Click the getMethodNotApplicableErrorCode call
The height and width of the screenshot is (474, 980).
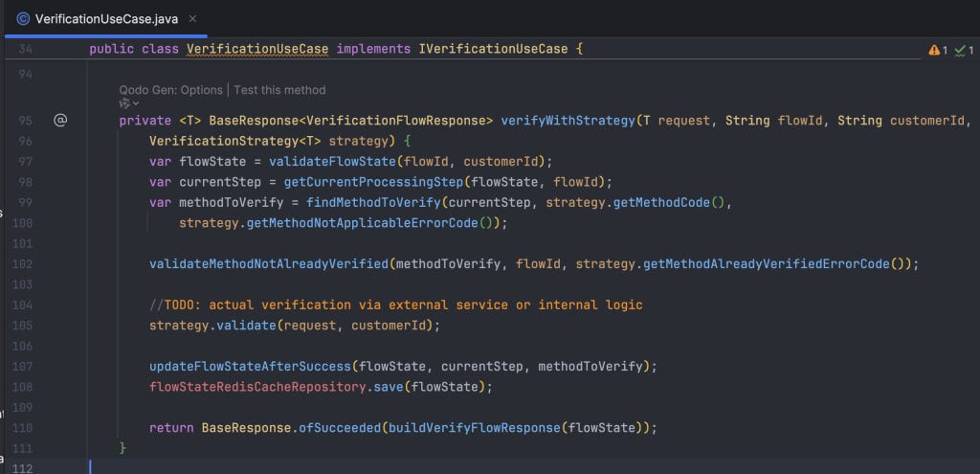(363, 223)
